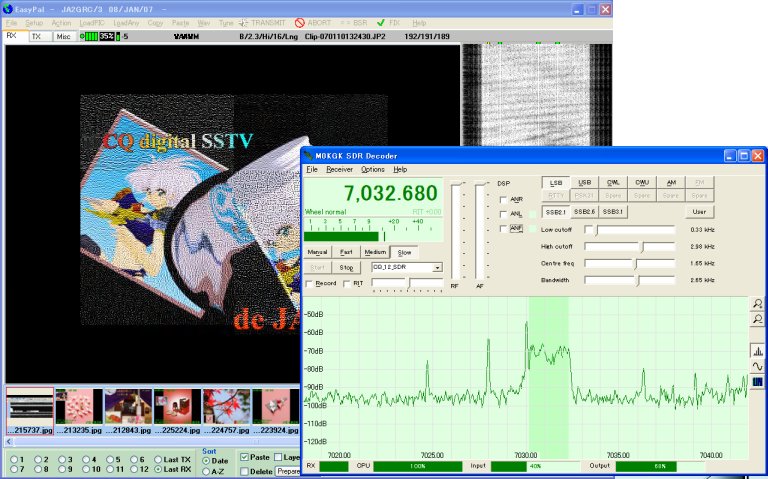Select thumbnail ...213235.jpg
Image resolution: width=768 pixels, height=479 pixels.
pos(79,411)
